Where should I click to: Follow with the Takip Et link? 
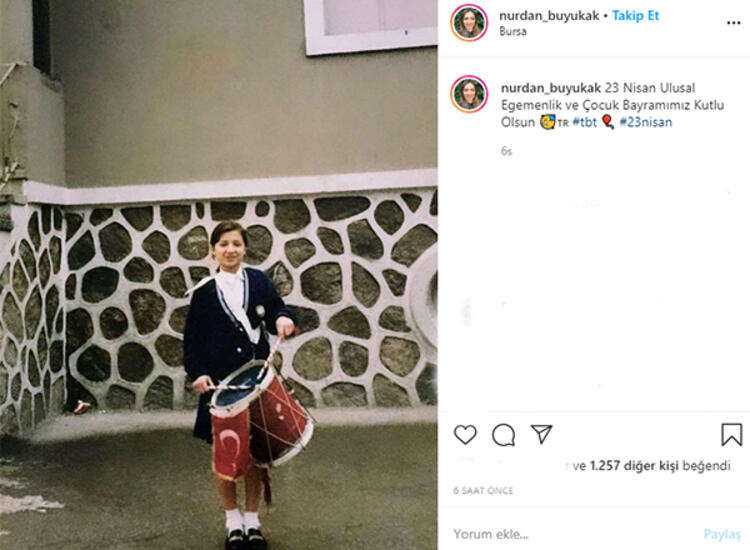[x=635, y=16]
